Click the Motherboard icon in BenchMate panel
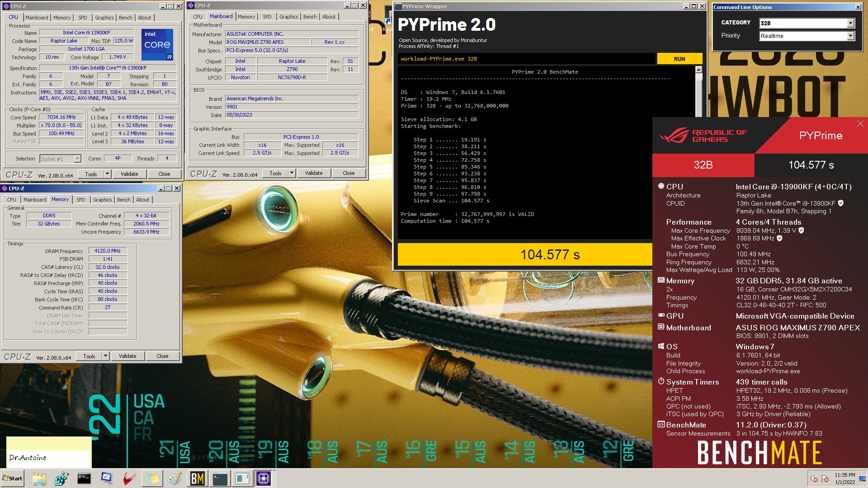 (661, 327)
